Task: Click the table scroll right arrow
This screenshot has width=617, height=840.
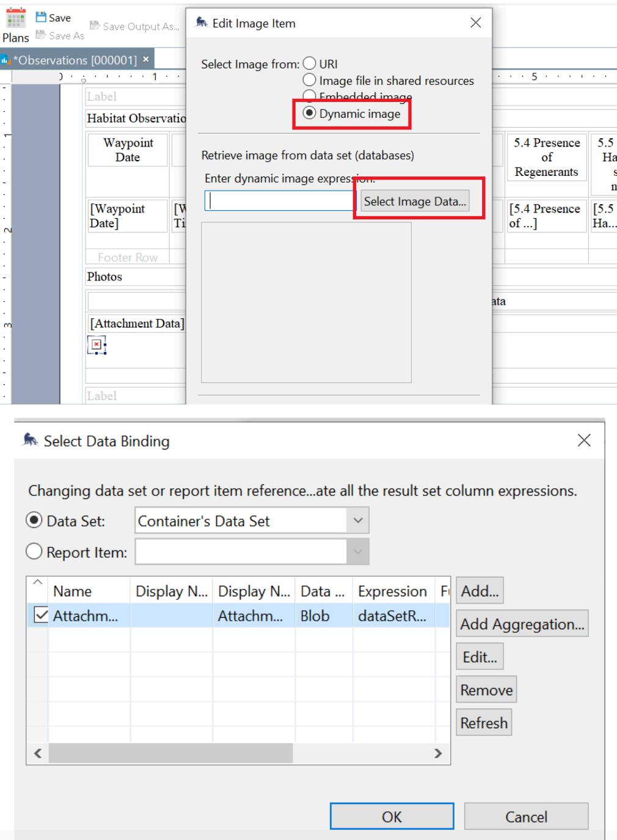Action: click(438, 753)
